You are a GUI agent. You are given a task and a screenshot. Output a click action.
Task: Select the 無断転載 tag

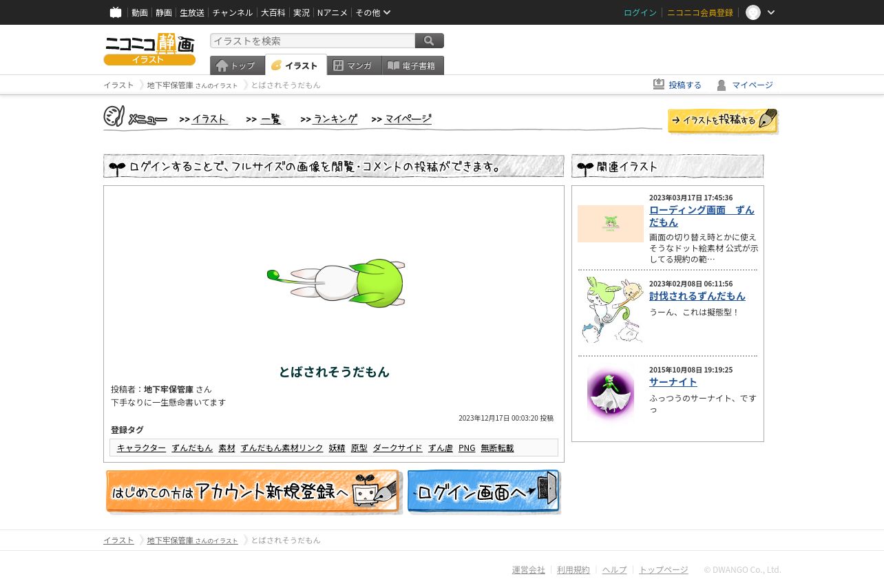pyautogui.click(x=497, y=448)
